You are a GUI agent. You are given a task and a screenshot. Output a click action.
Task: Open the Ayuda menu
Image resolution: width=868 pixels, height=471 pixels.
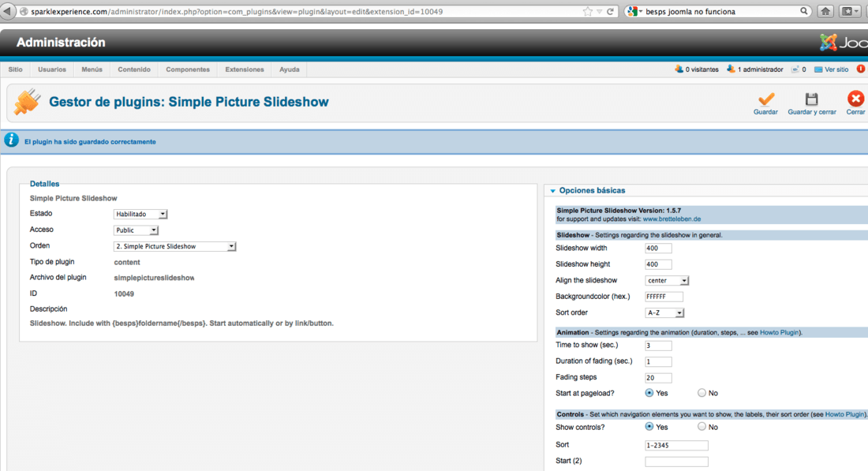tap(289, 69)
